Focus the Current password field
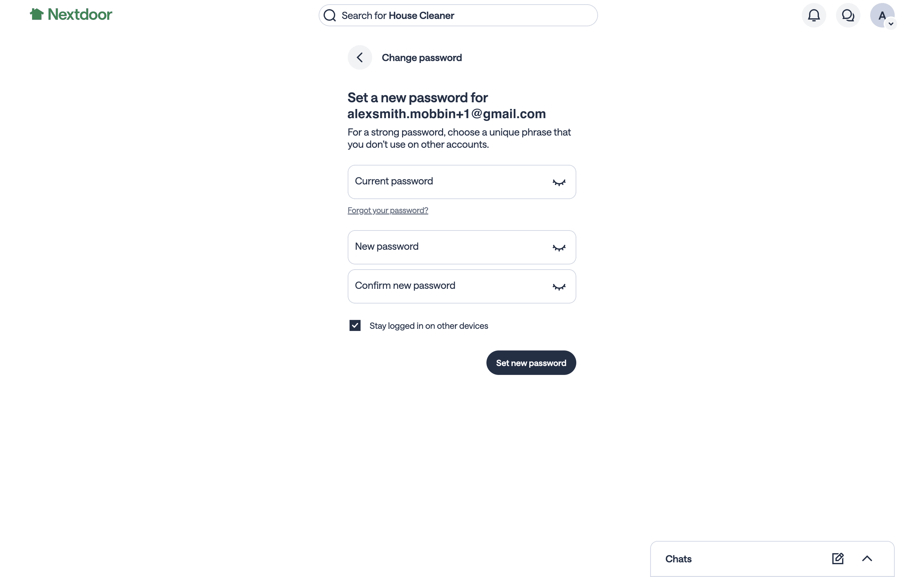Image resolution: width=924 pixels, height=577 pixels. (x=447, y=182)
